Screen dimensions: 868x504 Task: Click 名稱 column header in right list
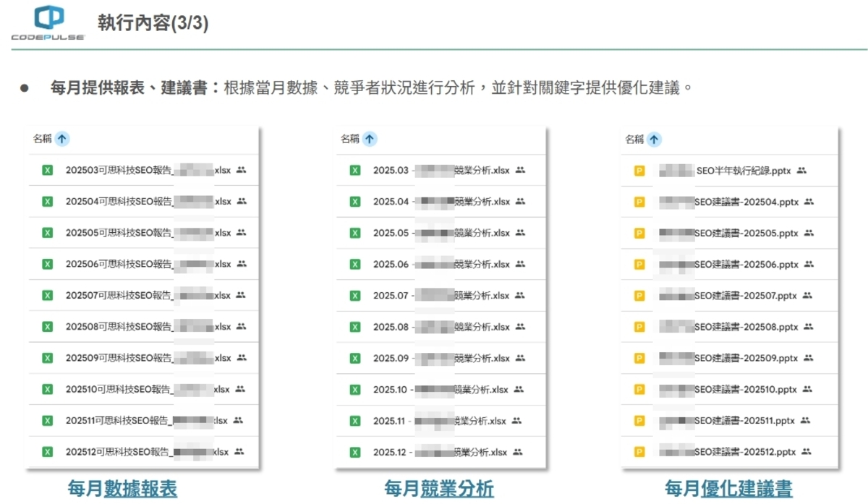(634, 139)
